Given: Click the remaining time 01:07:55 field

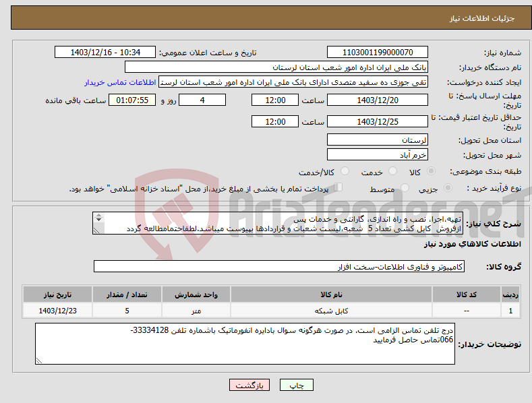Looking at the screenshot, I should click(x=132, y=100).
